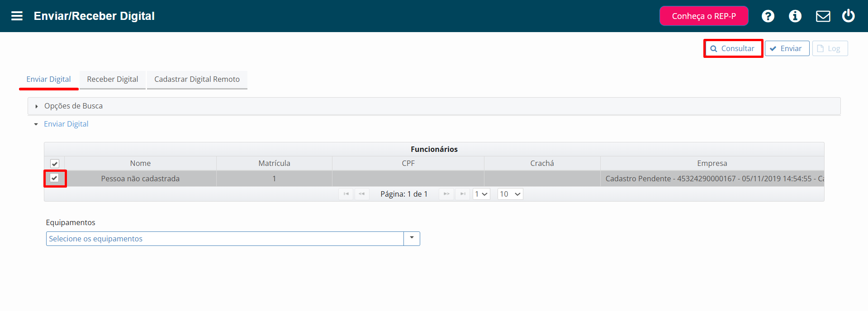
Task: Open the Log button
Action: pos(830,48)
